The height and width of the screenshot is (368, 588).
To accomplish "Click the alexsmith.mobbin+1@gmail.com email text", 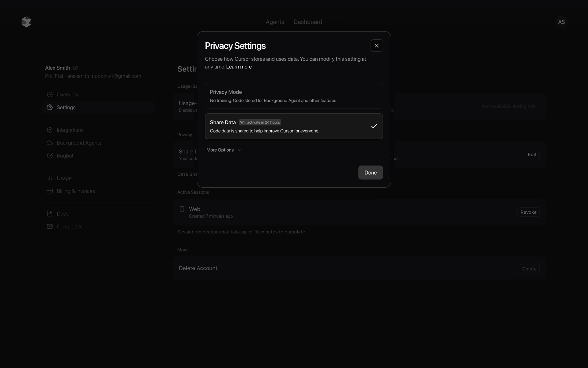I will (x=104, y=76).
